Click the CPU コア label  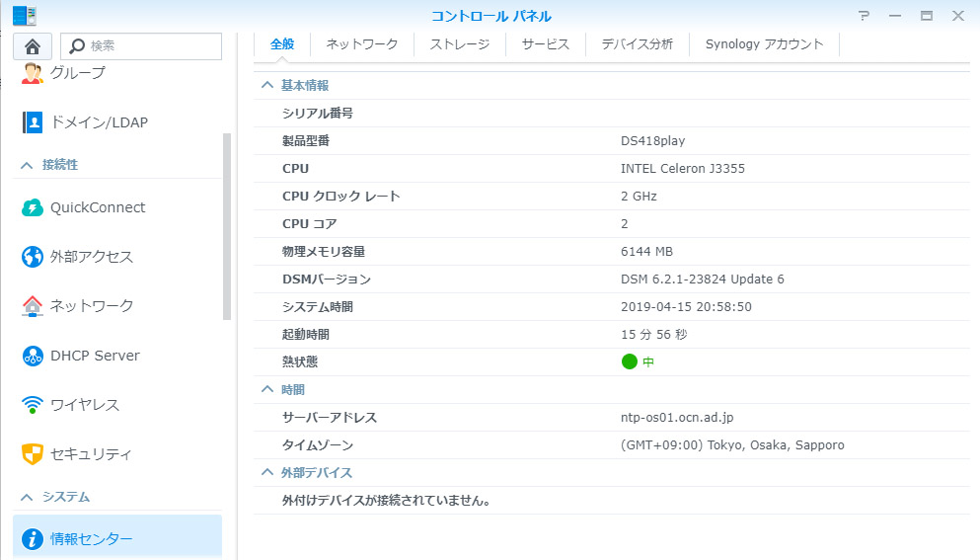[x=309, y=224]
